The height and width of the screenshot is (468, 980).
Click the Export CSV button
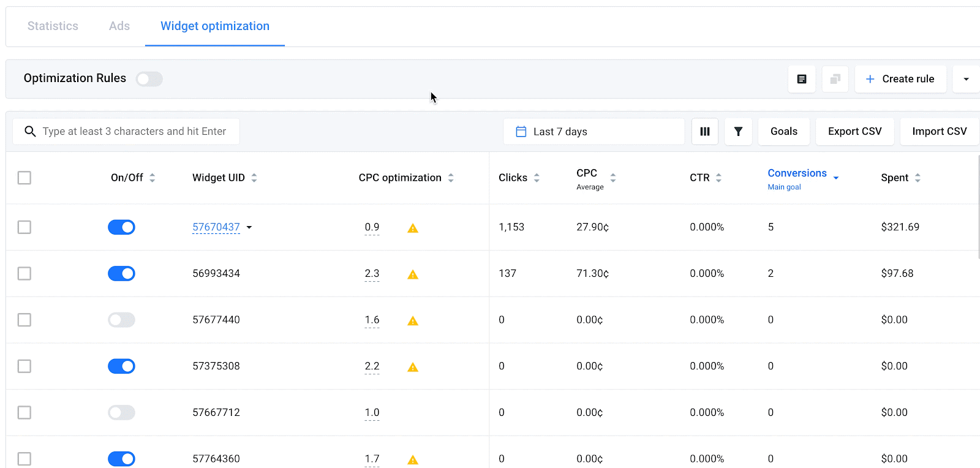(854, 132)
